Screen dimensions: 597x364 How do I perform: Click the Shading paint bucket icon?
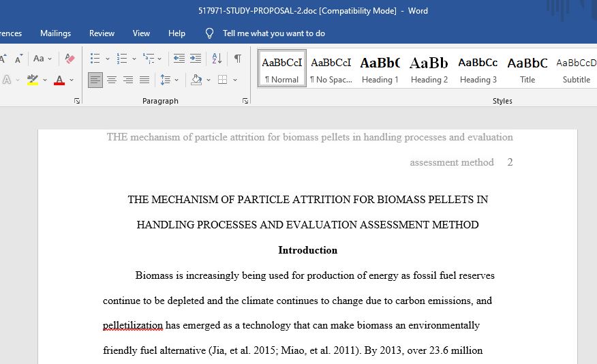pyautogui.click(x=196, y=80)
